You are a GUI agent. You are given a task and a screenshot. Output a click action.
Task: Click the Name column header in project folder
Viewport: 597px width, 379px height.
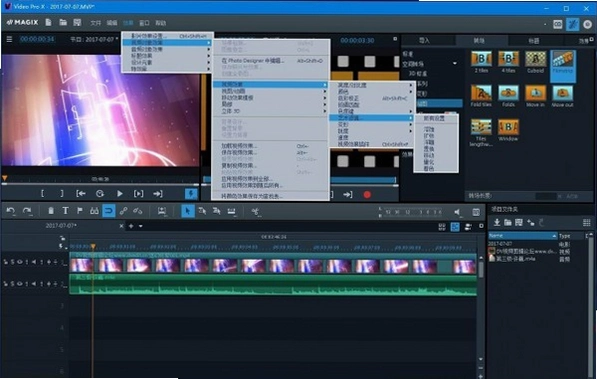pos(522,236)
